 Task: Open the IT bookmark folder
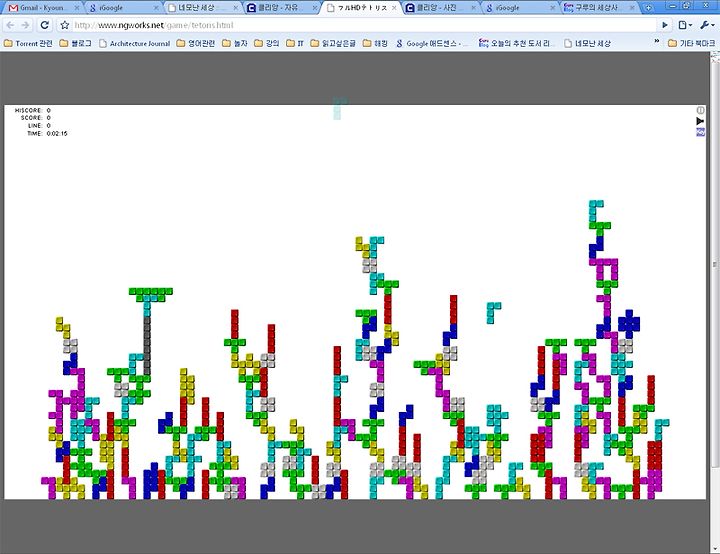(295, 43)
